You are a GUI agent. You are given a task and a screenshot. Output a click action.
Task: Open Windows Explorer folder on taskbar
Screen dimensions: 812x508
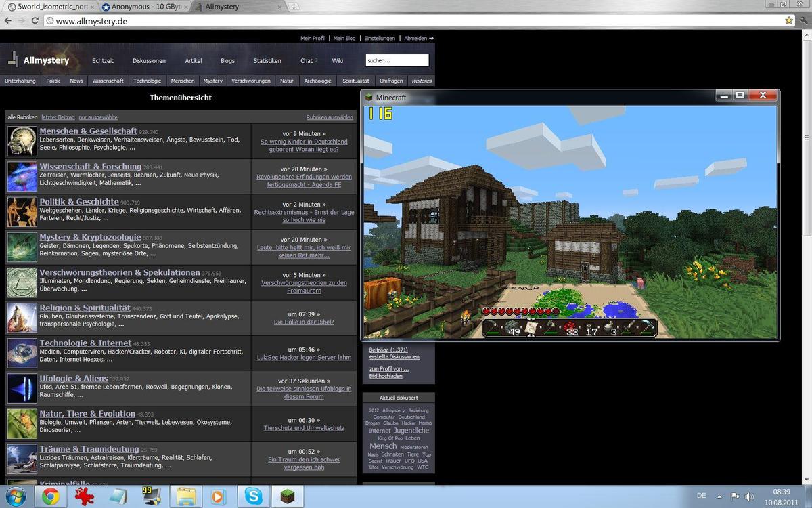[x=186, y=496]
